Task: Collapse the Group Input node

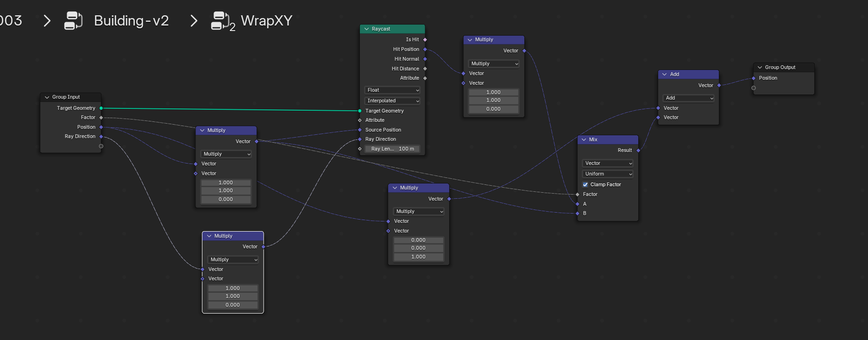Action: coord(47,97)
